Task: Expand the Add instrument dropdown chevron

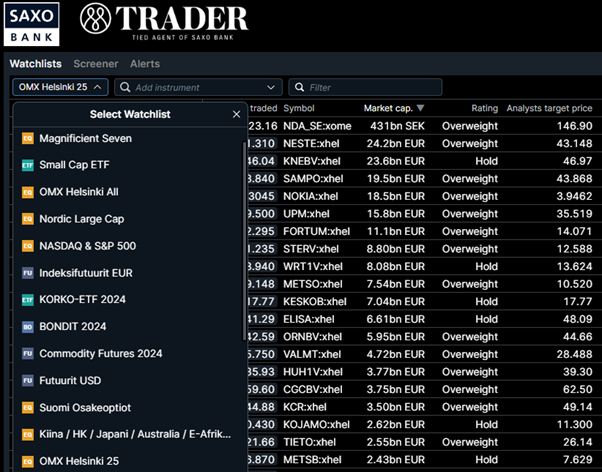Action: [271, 87]
